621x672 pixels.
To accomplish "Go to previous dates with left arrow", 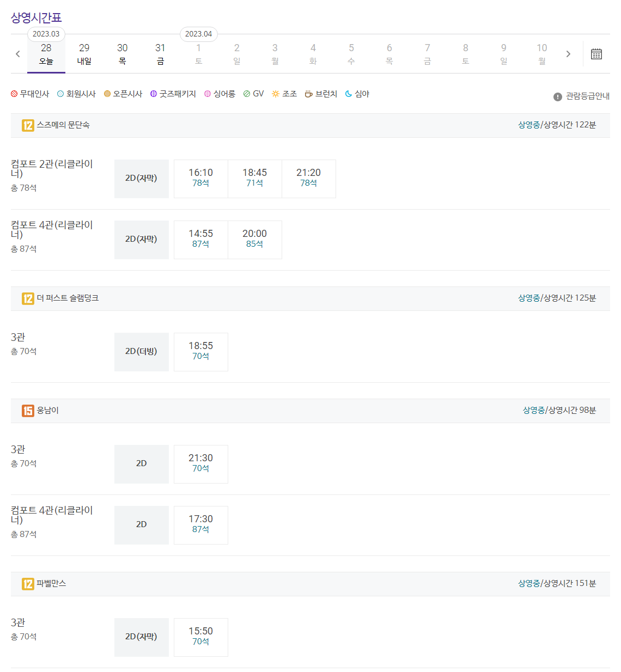I will tap(18, 54).
